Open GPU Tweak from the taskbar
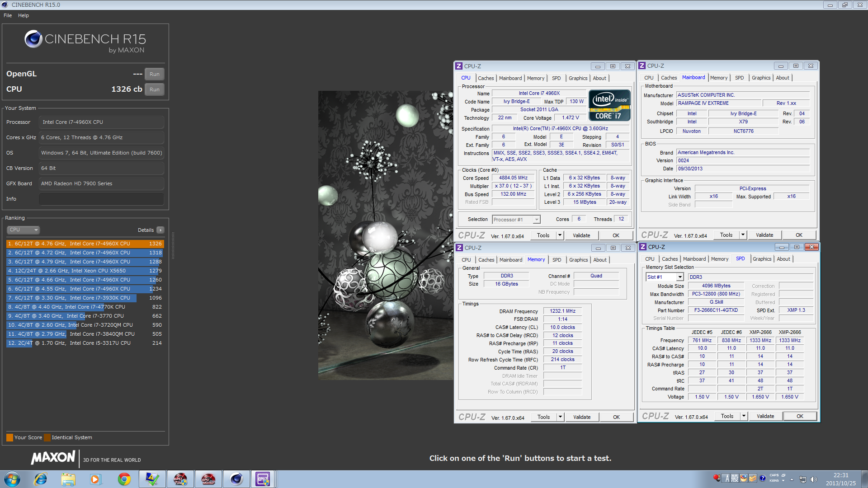This screenshot has height=488, width=868. point(180,479)
